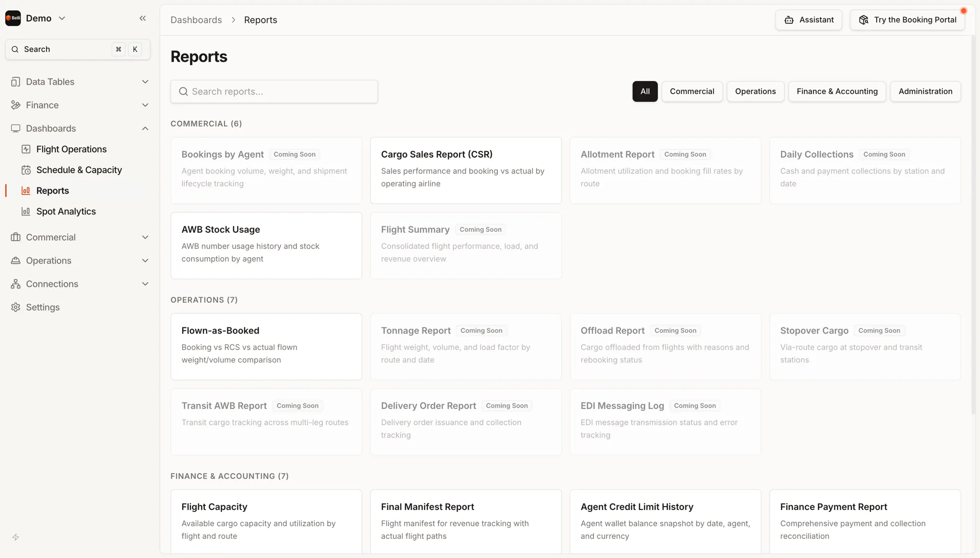Click the page vertical scrollbar
The image size is (980, 558).
(x=973, y=225)
